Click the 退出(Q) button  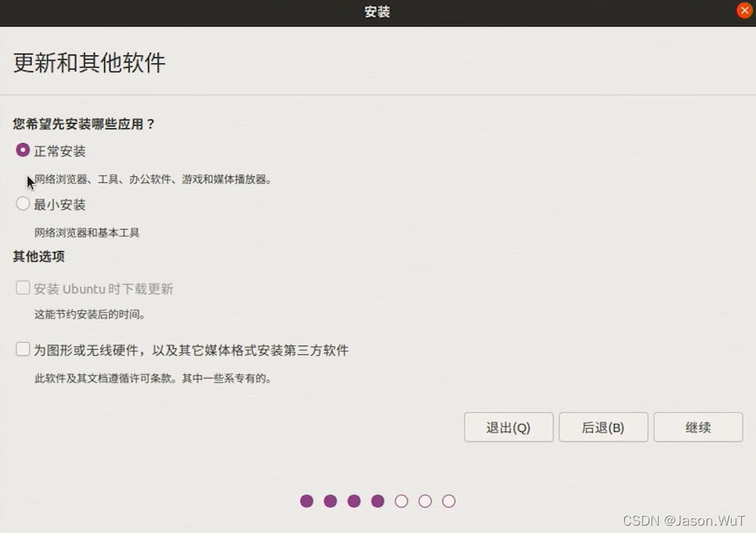click(x=508, y=427)
